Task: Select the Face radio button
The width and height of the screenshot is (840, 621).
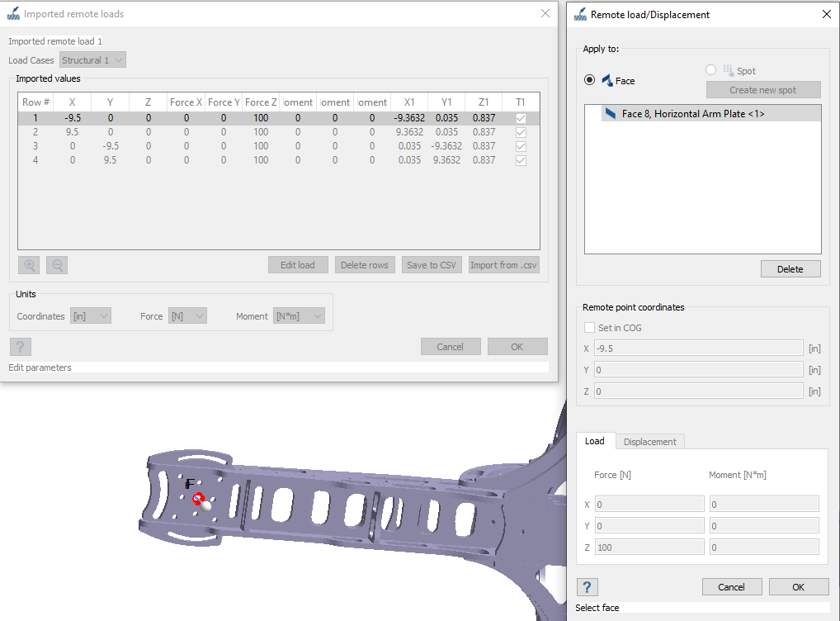Action: click(x=589, y=80)
